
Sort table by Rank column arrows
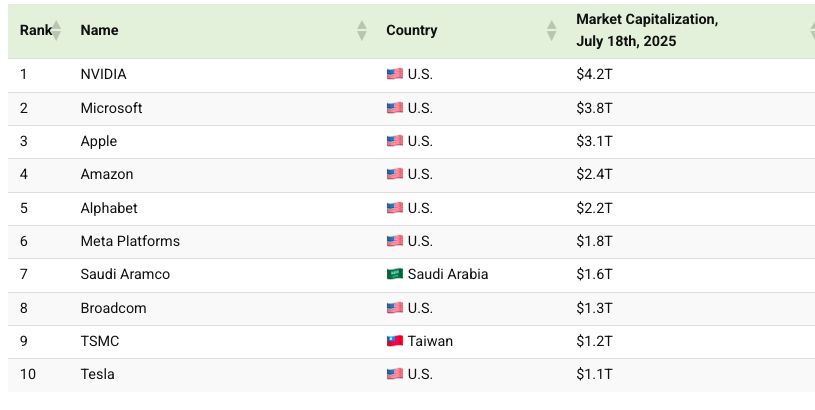pyautogui.click(x=56, y=30)
